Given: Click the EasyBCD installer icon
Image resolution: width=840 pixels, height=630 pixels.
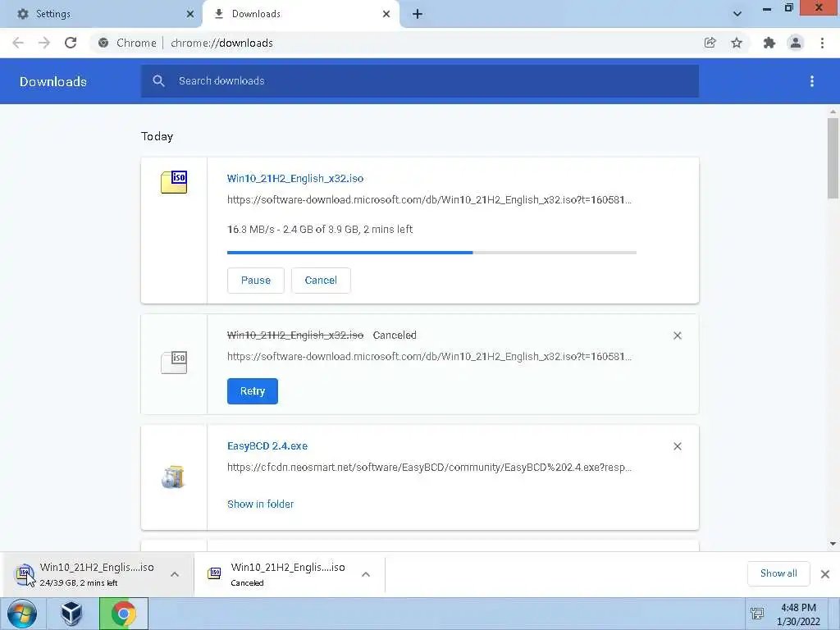Looking at the screenshot, I should point(173,477).
